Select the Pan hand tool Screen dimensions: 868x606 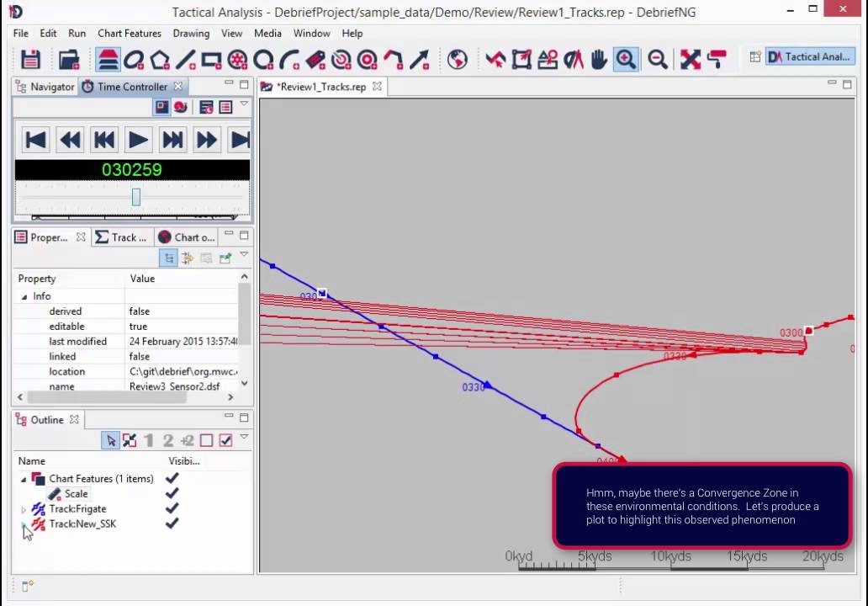(x=599, y=59)
